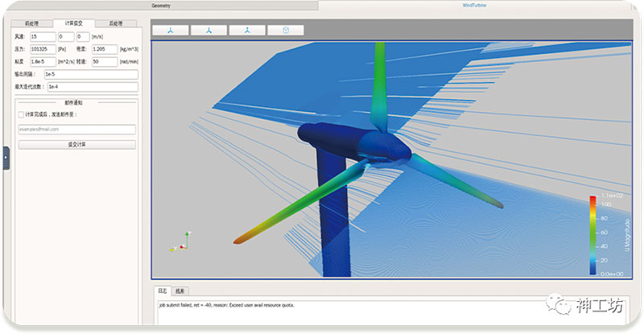Image resolution: width=644 pixels, height=334 pixels.
Task: Click the 'job submit failed' log message
Action: pyautogui.click(x=226, y=305)
